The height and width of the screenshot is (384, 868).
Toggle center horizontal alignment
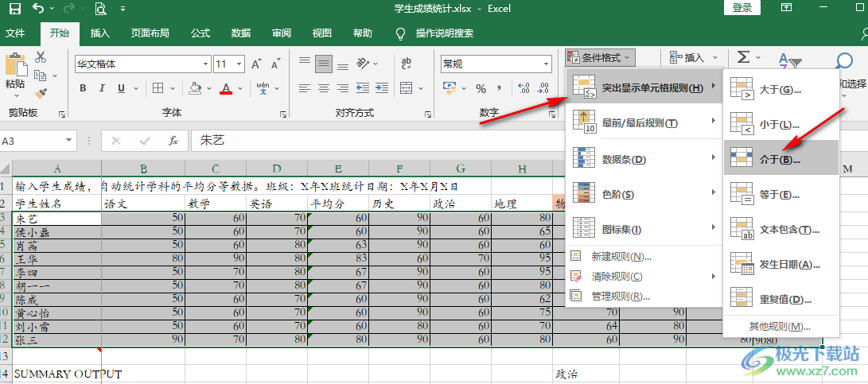(324, 88)
